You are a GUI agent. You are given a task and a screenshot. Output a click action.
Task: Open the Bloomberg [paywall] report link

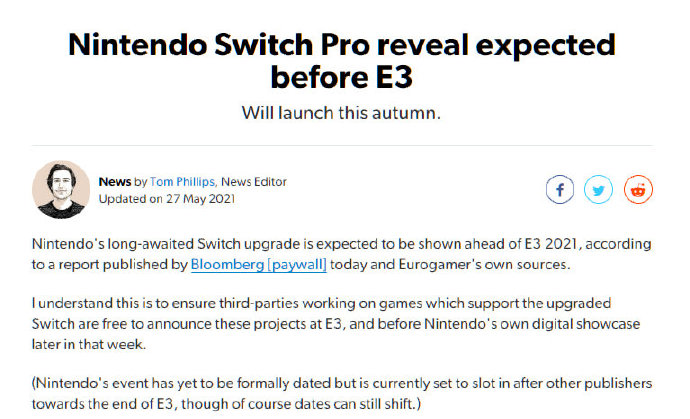(x=259, y=265)
